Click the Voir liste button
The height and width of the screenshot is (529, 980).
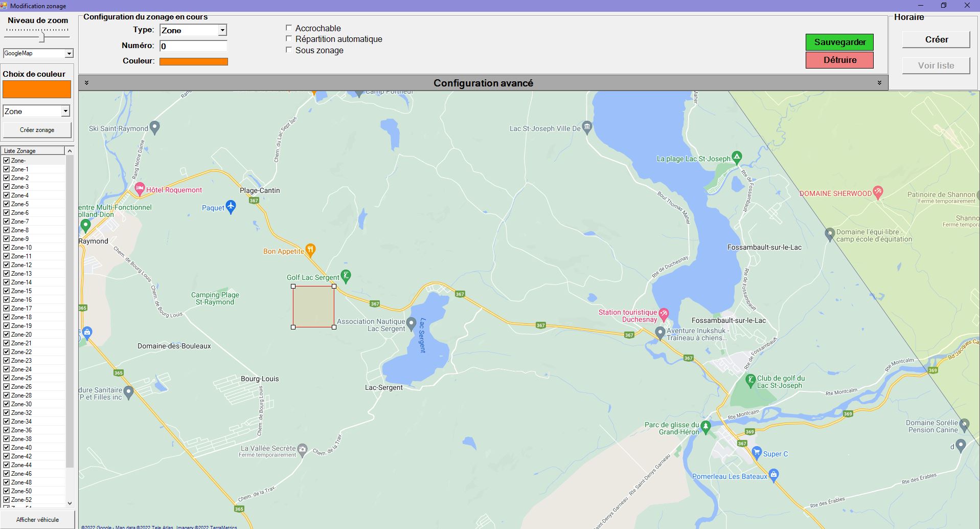coord(936,65)
